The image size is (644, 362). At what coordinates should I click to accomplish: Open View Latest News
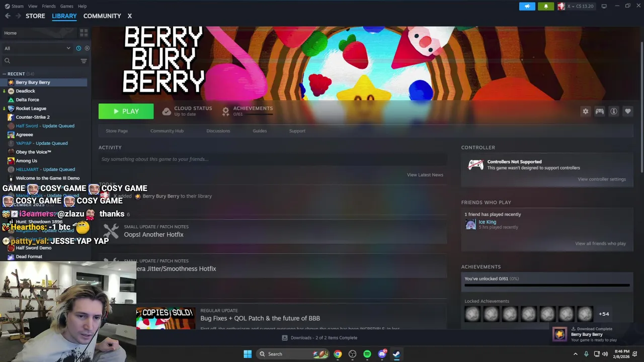coord(425,175)
